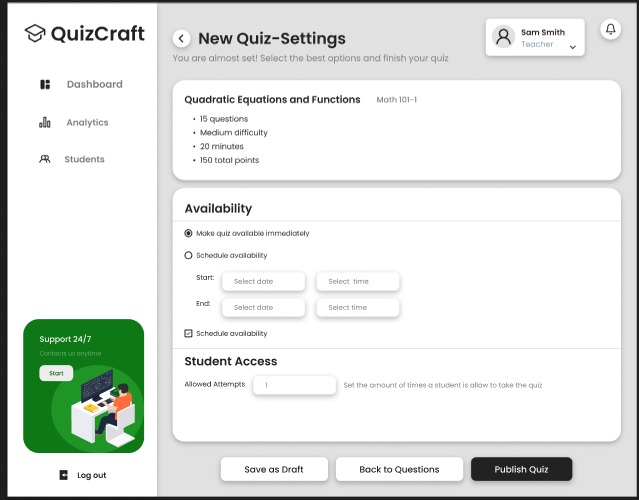Click the Students people icon
This screenshot has height=500, width=639.
pos(45,159)
